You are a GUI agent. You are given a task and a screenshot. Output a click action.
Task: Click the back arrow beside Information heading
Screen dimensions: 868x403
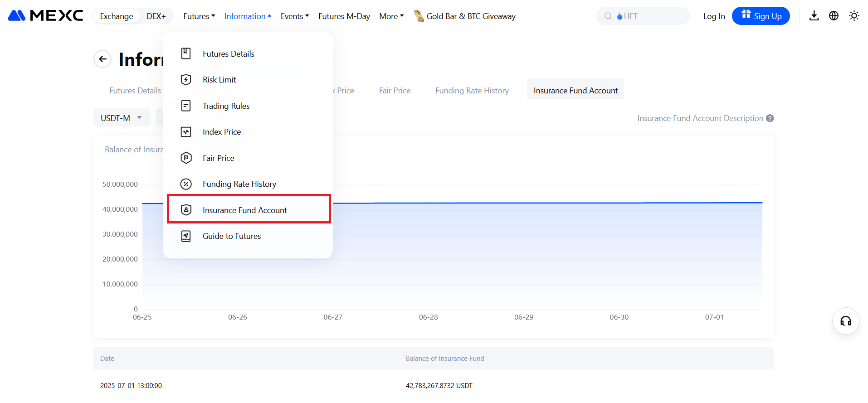(102, 59)
